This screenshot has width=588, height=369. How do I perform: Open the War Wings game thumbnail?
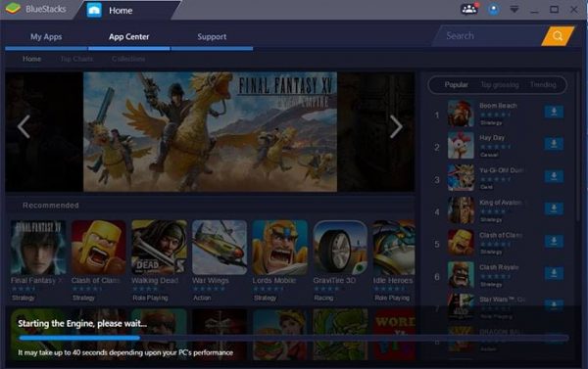(x=220, y=248)
